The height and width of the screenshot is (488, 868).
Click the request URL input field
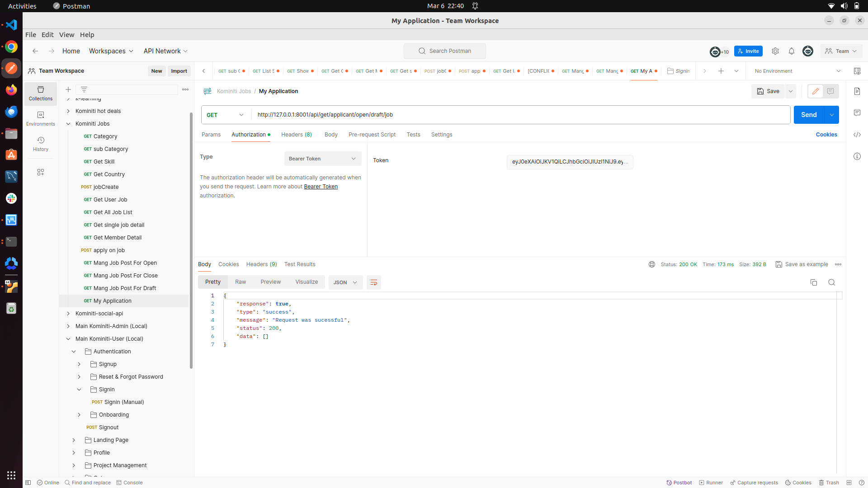click(520, 115)
